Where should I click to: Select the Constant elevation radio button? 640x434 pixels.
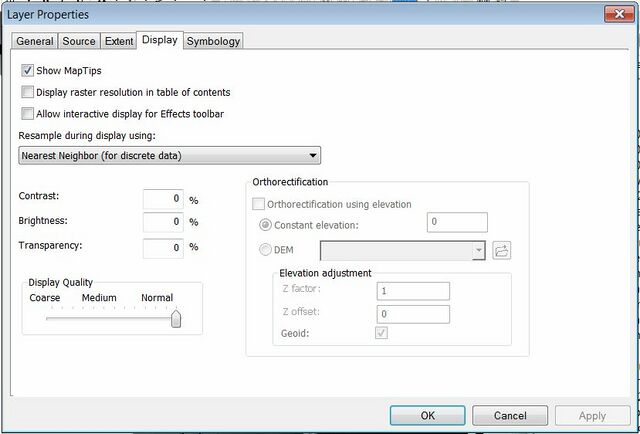click(x=265, y=224)
